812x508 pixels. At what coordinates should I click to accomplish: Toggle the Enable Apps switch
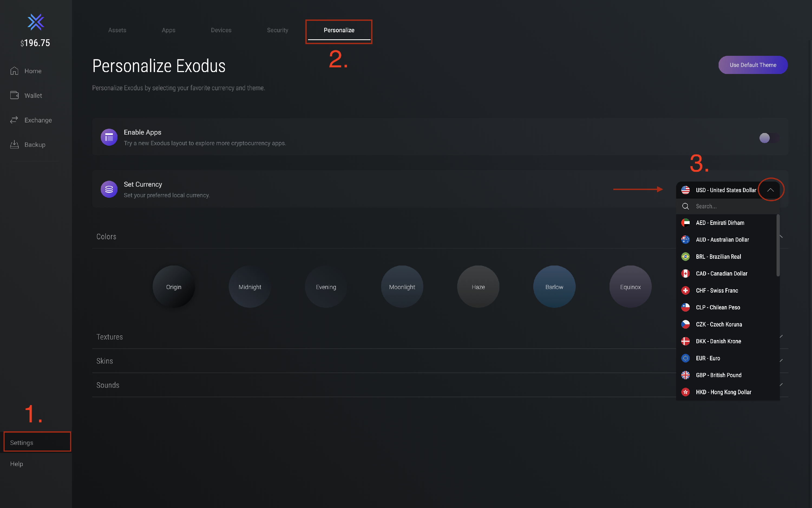coord(769,138)
